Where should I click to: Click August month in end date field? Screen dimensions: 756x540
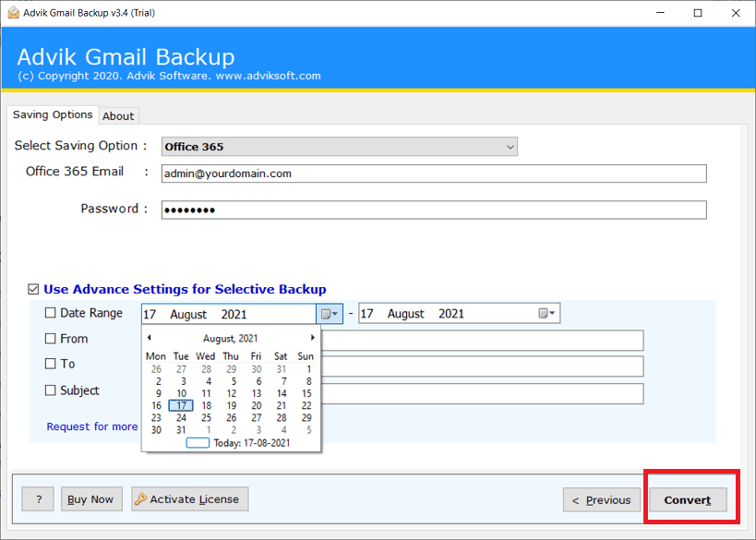(x=406, y=314)
